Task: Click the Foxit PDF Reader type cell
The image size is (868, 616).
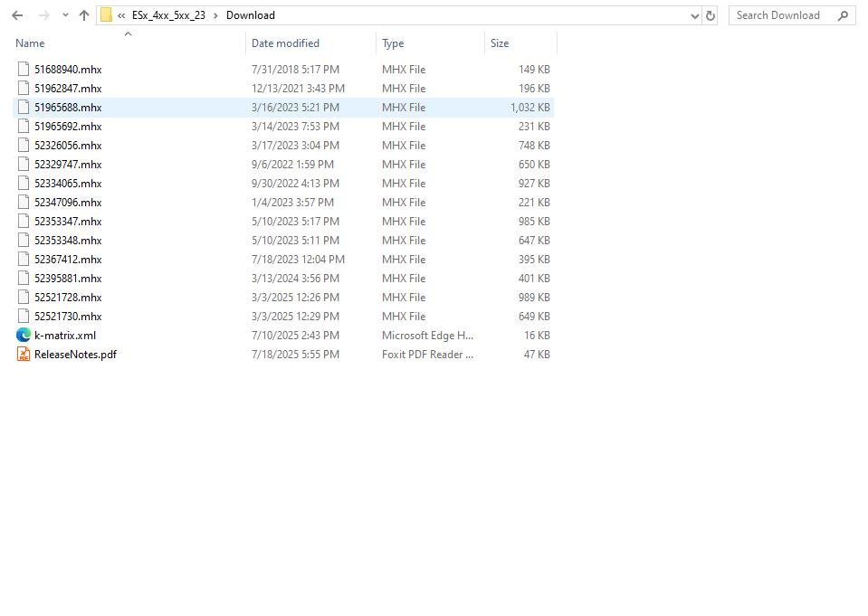Action: coord(427,355)
